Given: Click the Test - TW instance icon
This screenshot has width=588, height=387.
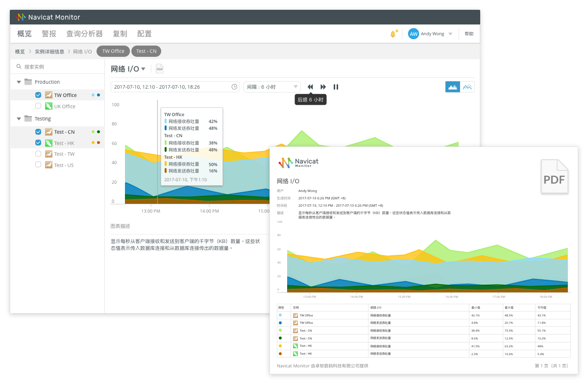Looking at the screenshot, I should point(49,154).
